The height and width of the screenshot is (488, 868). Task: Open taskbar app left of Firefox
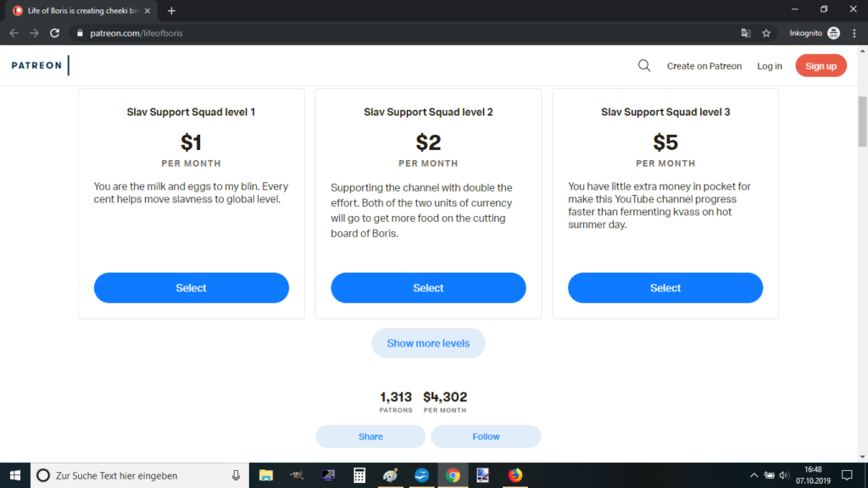pyautogui.click(x=483, y=475)
